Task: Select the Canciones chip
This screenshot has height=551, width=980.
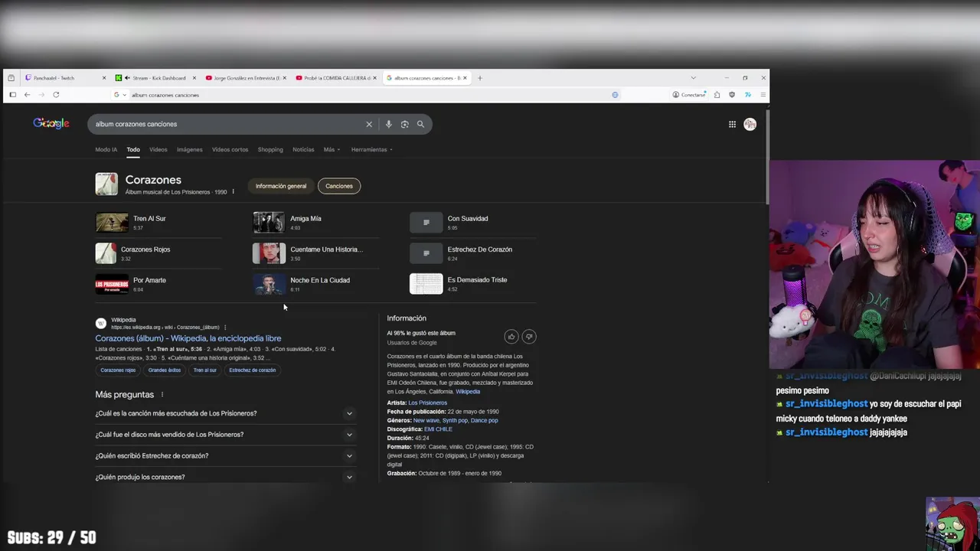Action: [339, 186]
